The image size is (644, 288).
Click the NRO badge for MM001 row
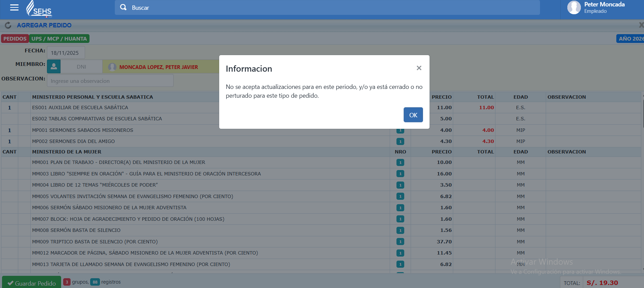pos(400,163)
